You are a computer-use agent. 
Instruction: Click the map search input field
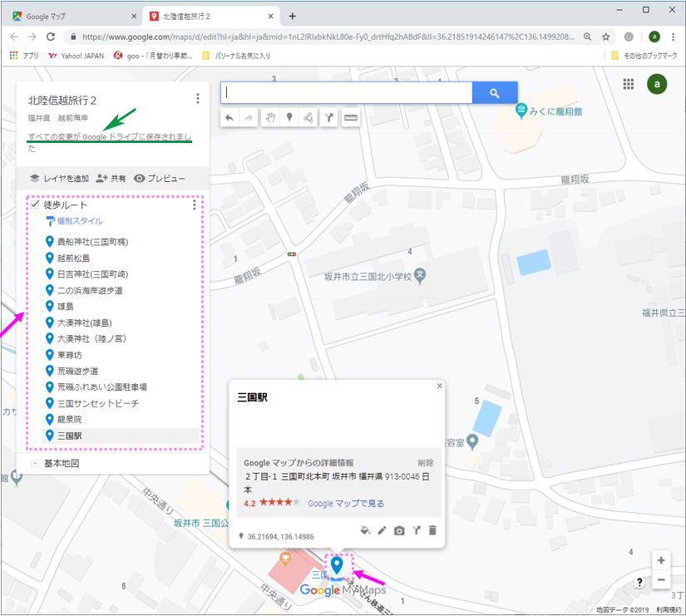[347, 93]
